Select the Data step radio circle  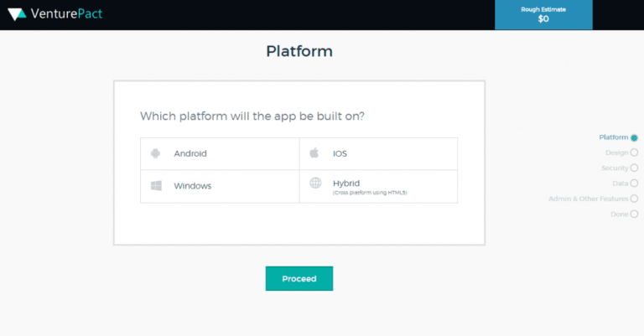634,183
